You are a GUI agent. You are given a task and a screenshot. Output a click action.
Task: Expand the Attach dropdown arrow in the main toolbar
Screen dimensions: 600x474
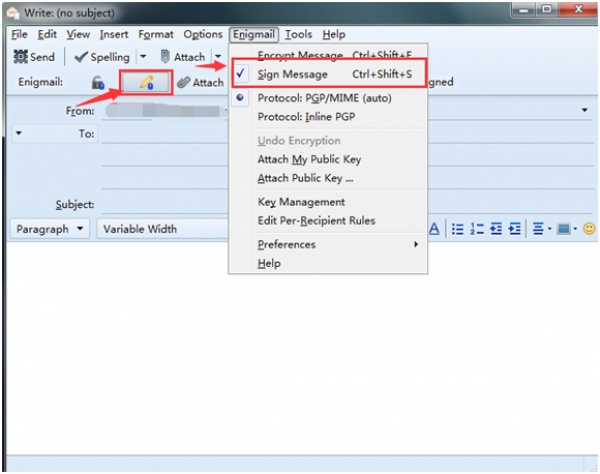pos(218,57)
